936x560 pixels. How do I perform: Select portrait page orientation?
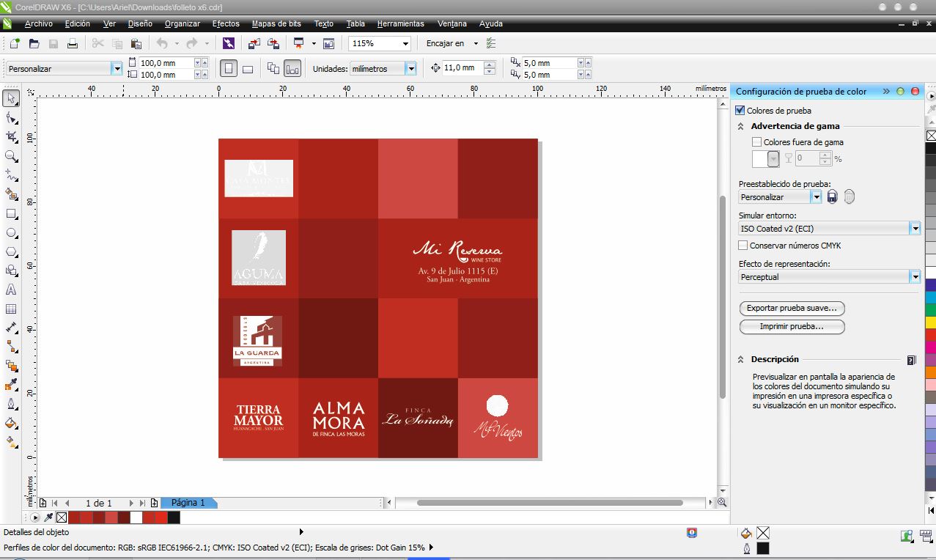click(229, 68)
